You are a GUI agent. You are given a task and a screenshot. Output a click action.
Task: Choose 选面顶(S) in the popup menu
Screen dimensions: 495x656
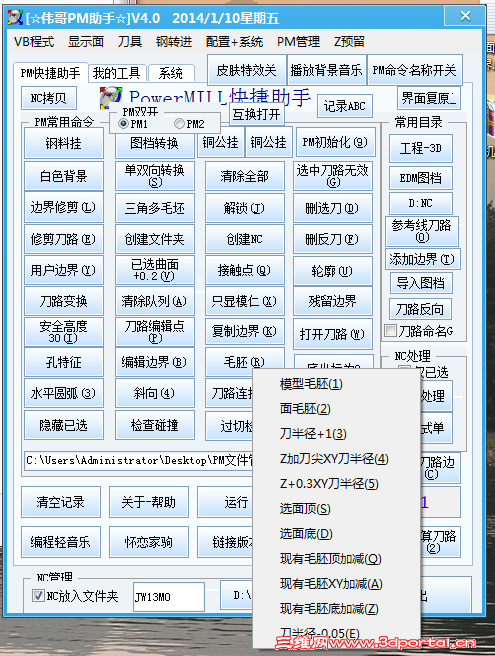point(336,509)
